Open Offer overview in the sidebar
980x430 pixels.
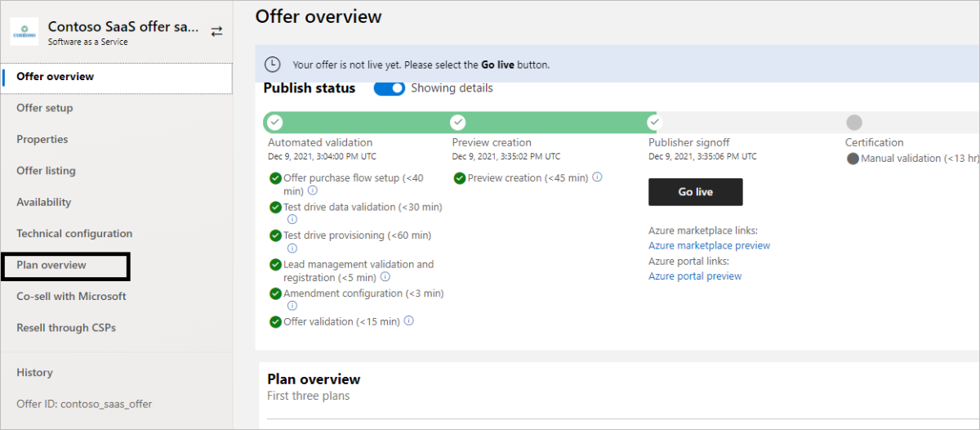tap(117, 77)
